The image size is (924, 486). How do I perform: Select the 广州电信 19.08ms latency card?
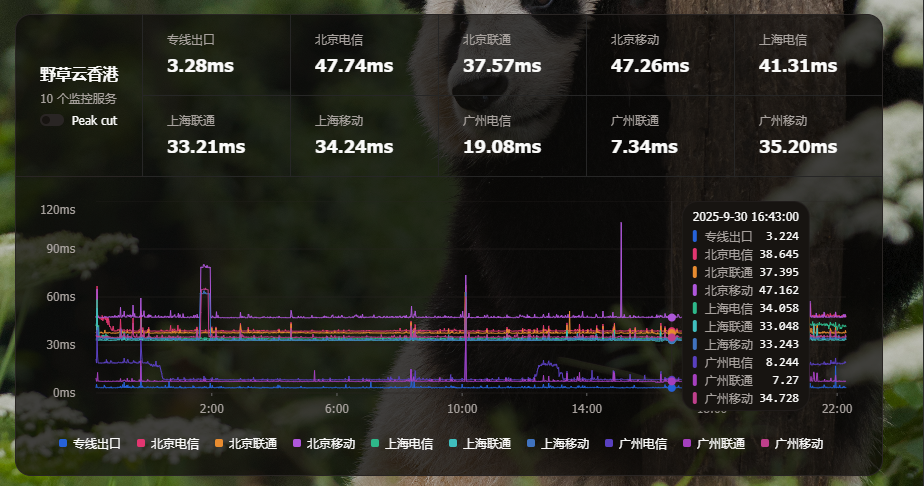point(512,135)
